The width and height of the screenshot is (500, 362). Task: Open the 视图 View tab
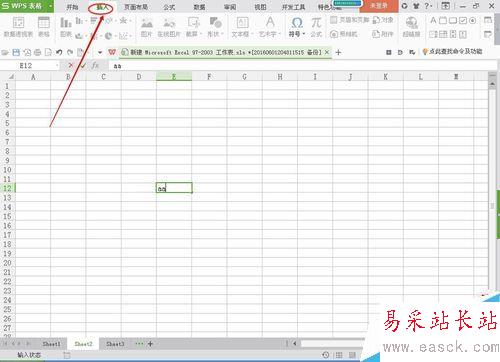[x=260, y=7]
